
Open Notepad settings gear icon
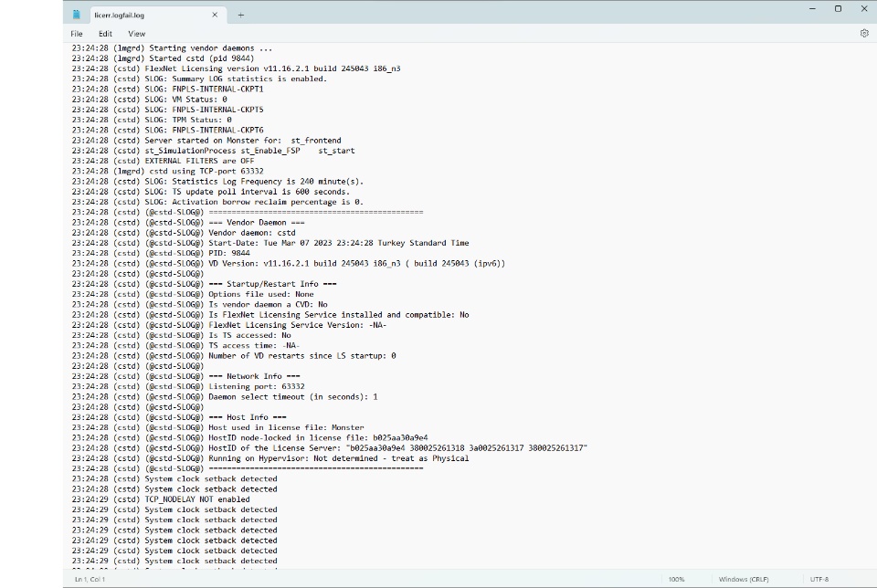[x=864, y=34]
